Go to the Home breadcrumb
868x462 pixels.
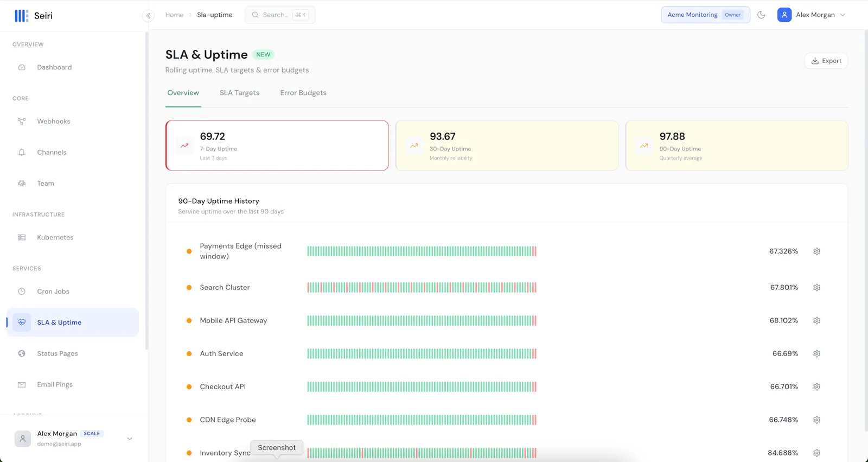(x=174, y=15)
